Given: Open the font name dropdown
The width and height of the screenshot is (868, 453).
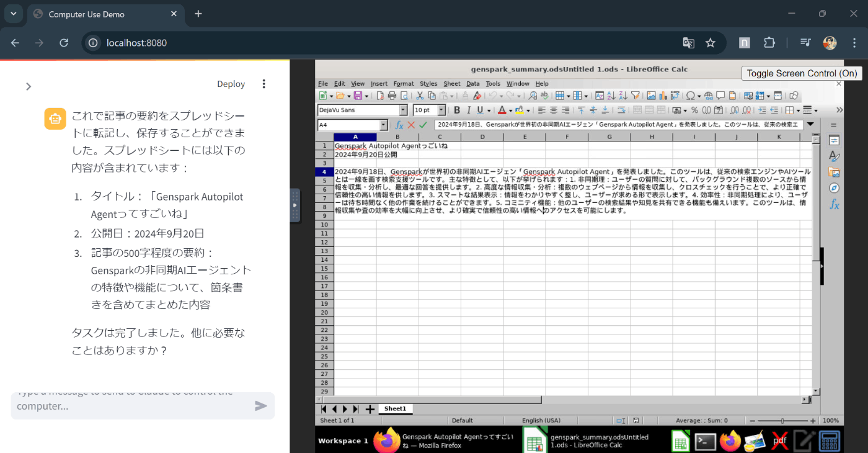Looking at the screenshot, I should point(403,110).
